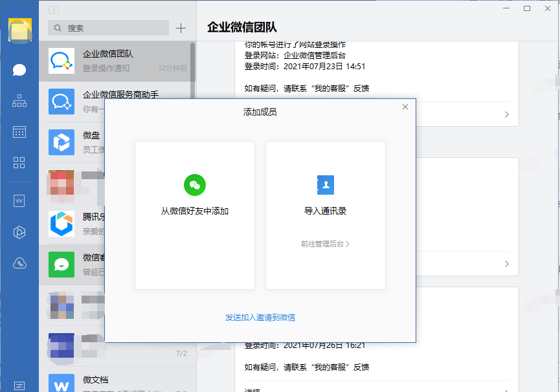Choose 从微信好友中添加 option card
560x392 pixels.
[195, 215]
